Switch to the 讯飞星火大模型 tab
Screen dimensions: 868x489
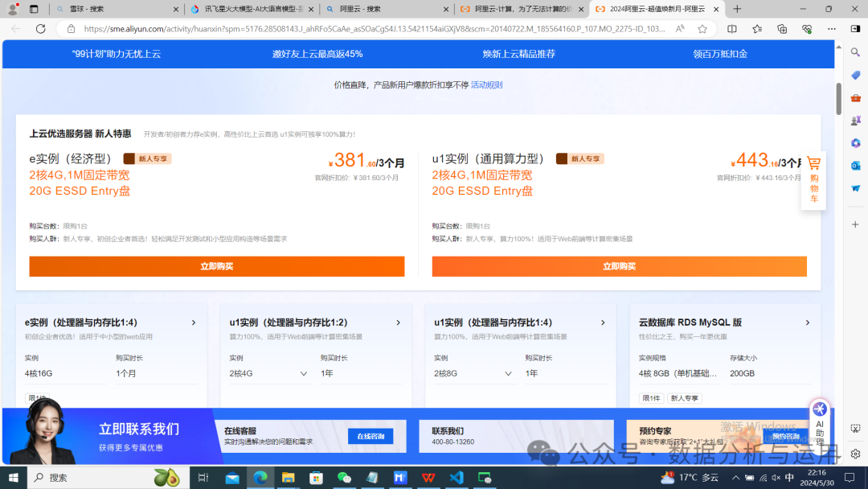click(252, 9)
